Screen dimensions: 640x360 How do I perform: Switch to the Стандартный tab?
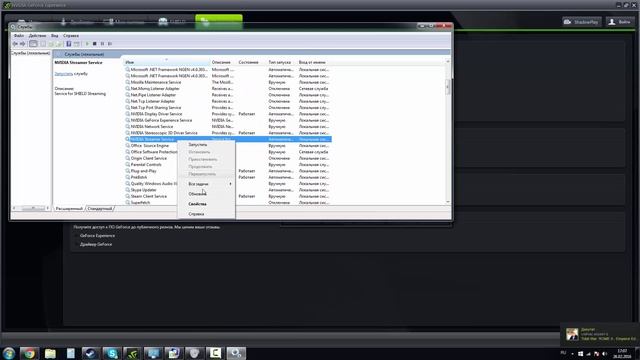[100, 209]
